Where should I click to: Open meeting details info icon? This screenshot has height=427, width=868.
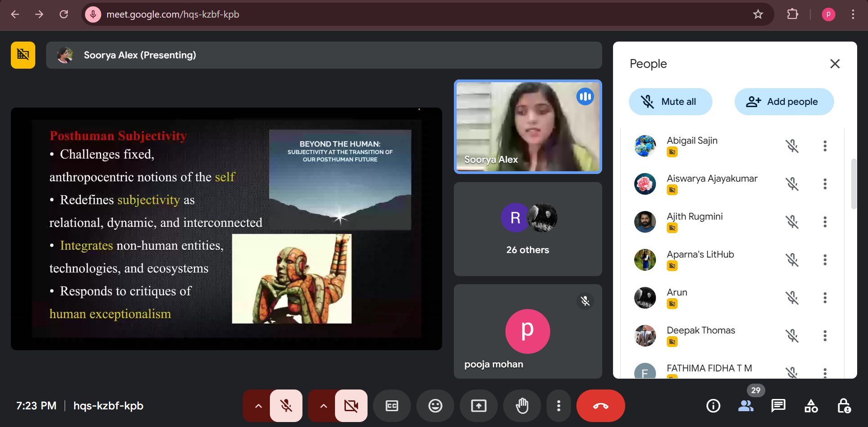(x=713, y=406)
